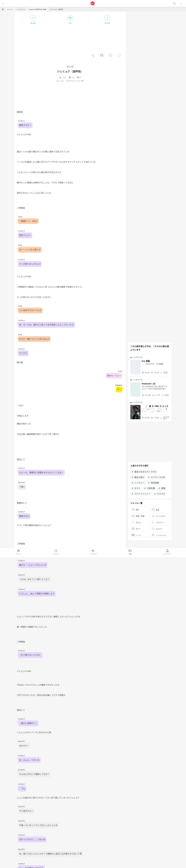The width and height of the screenshot is (186, 868).
Task: Go to next episode (次の話)
Action: pyautogui.click(x=107, y=20)
